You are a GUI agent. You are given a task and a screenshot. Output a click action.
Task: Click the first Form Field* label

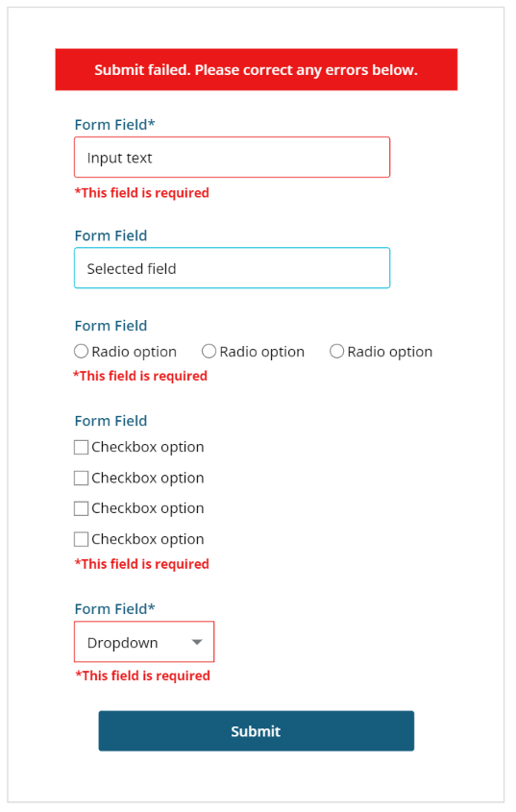115,125
